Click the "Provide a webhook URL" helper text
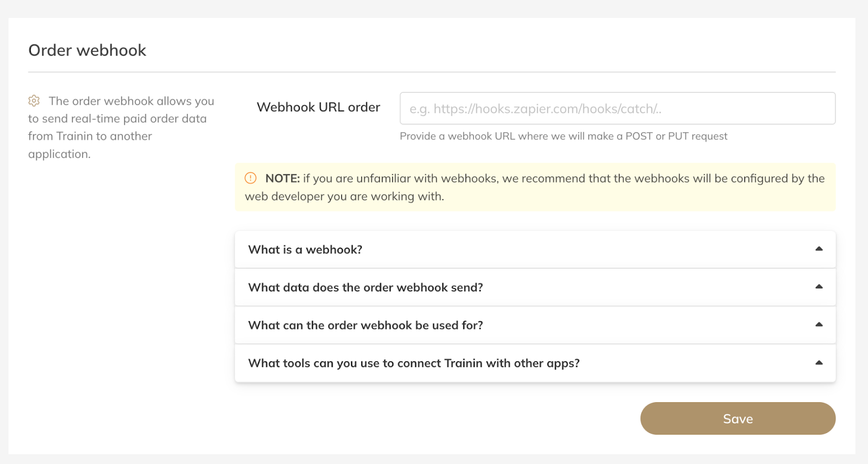This screenshot has width=868, height=464. (x=563, y=136)
